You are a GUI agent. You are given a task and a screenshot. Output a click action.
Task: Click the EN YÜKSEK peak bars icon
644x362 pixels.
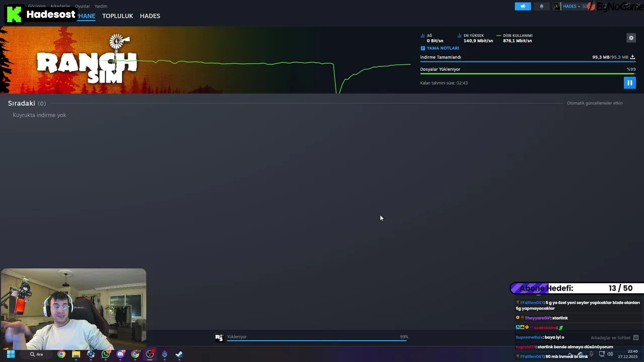point(459,36)
